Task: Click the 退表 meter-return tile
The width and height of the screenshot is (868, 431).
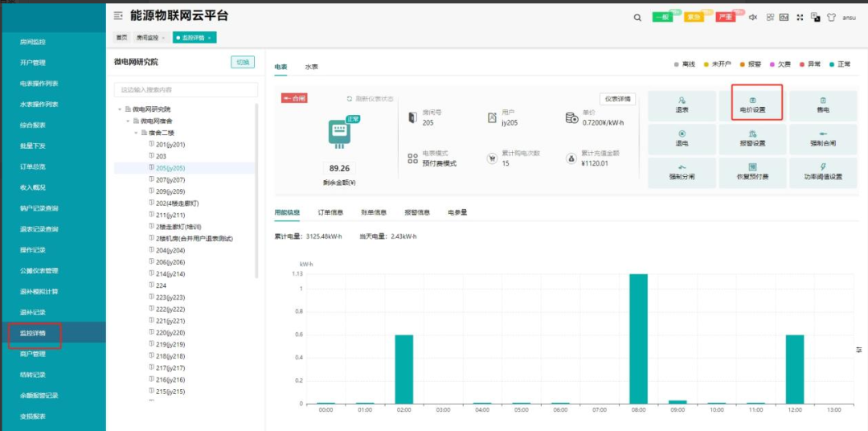Action: pyautogui.click(x=682, y=105)
